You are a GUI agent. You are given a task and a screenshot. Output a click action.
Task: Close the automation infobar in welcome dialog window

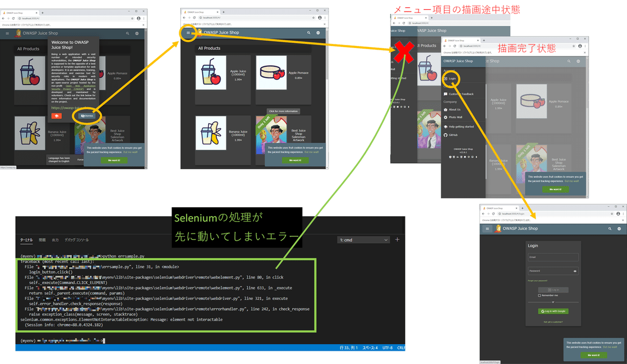(x=143, y=25)
